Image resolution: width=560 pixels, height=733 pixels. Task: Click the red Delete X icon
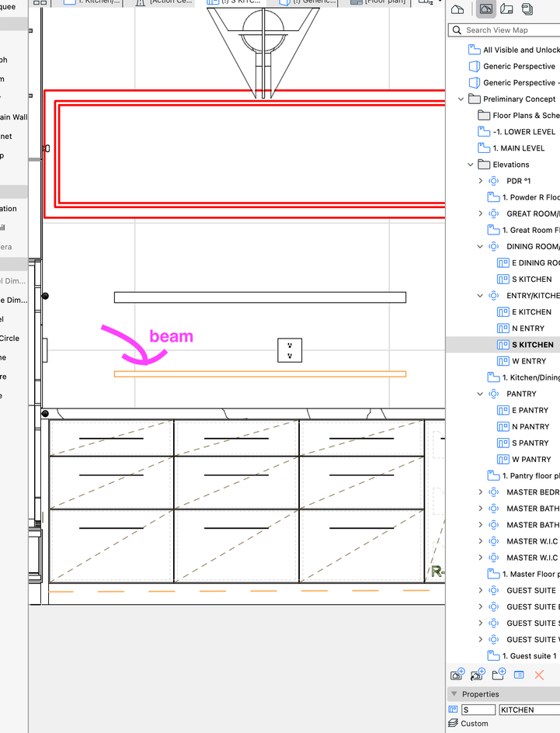point(539,675)
